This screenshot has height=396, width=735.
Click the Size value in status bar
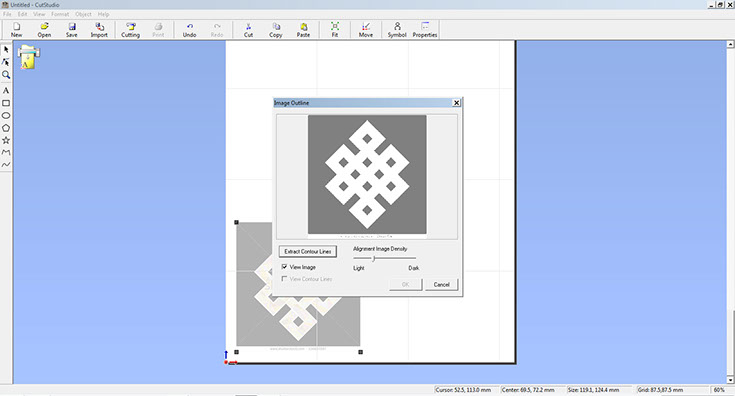point(593,390)
